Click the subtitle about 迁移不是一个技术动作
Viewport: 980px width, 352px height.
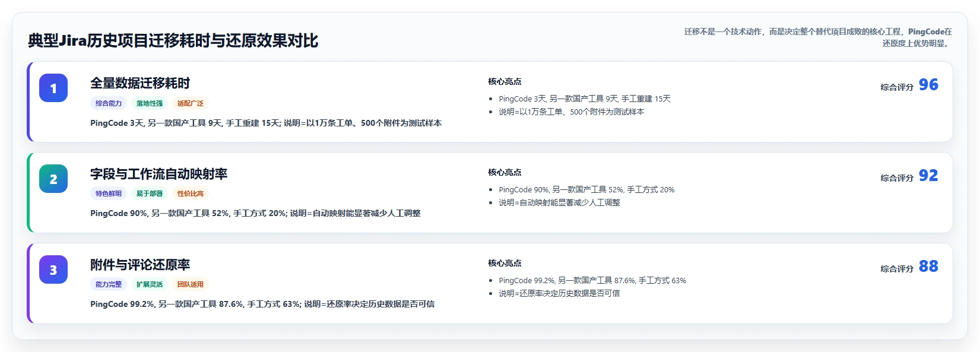pos(818,37)
